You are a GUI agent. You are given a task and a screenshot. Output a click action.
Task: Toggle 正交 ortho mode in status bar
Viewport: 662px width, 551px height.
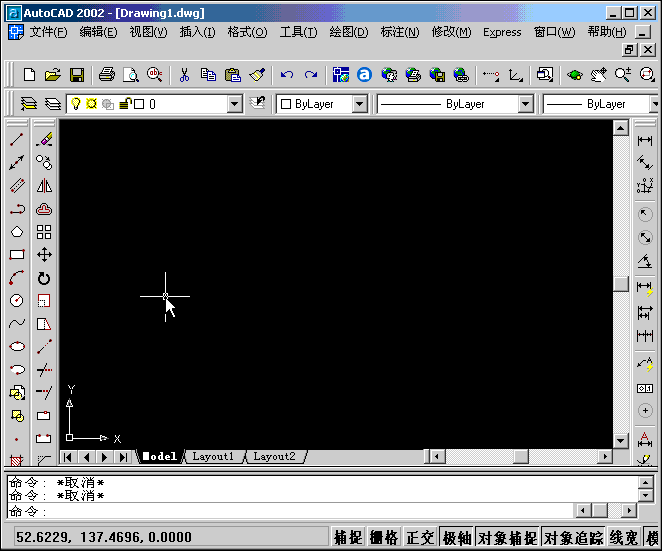(420, 537)
